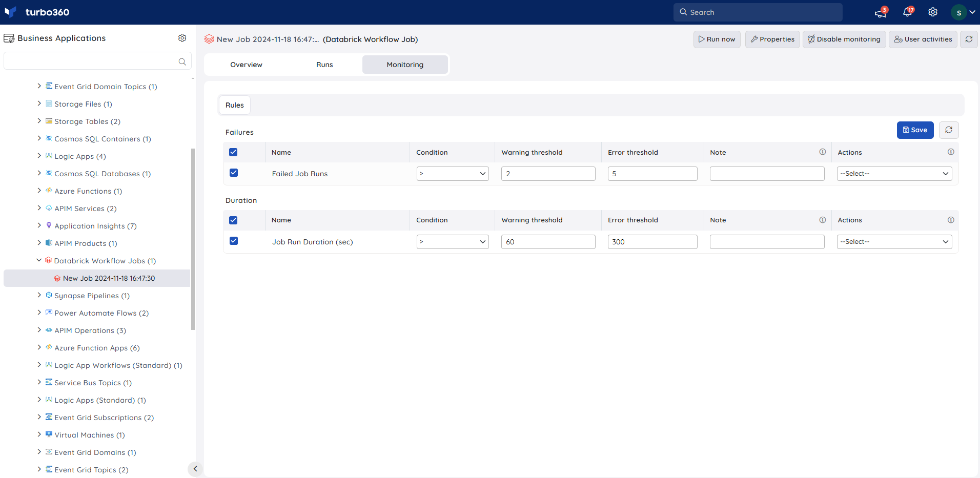Click Business Applications settings gear icon
The image size is (980, 478).
coord(182,38)
